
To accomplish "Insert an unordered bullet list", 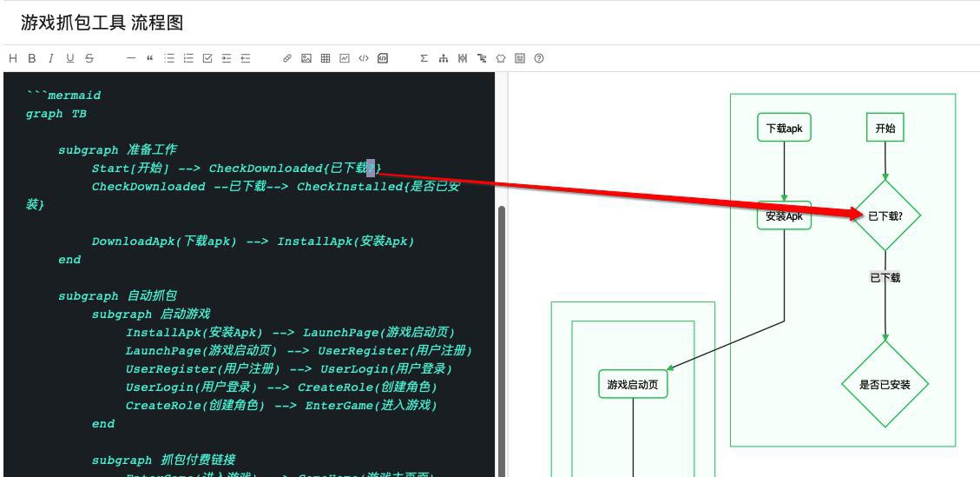I will 169,58.
